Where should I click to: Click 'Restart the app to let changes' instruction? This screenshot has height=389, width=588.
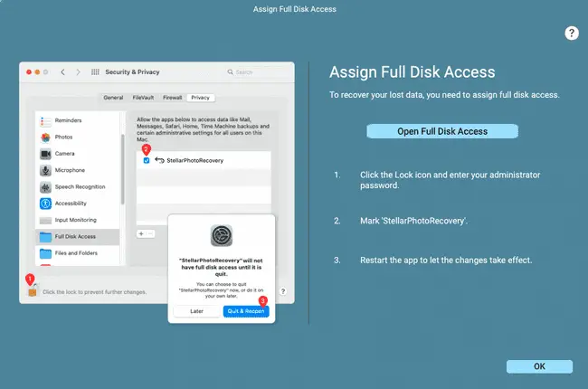[446, 261]
